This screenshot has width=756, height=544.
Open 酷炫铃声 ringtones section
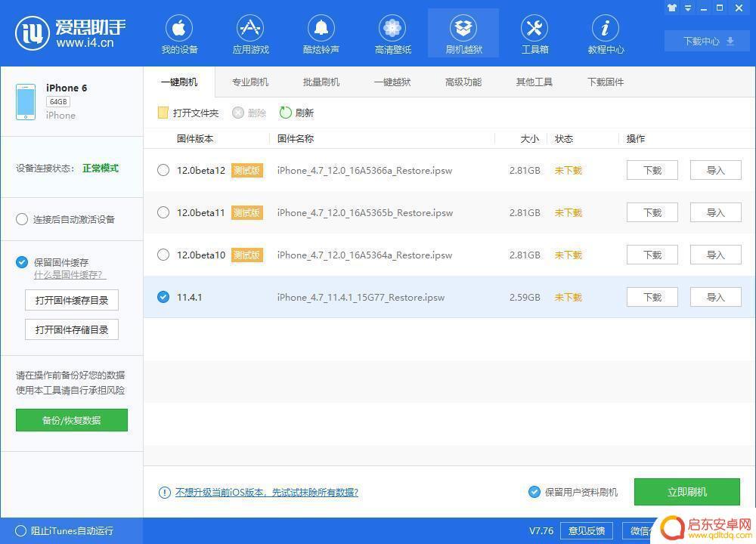[321, 34]
